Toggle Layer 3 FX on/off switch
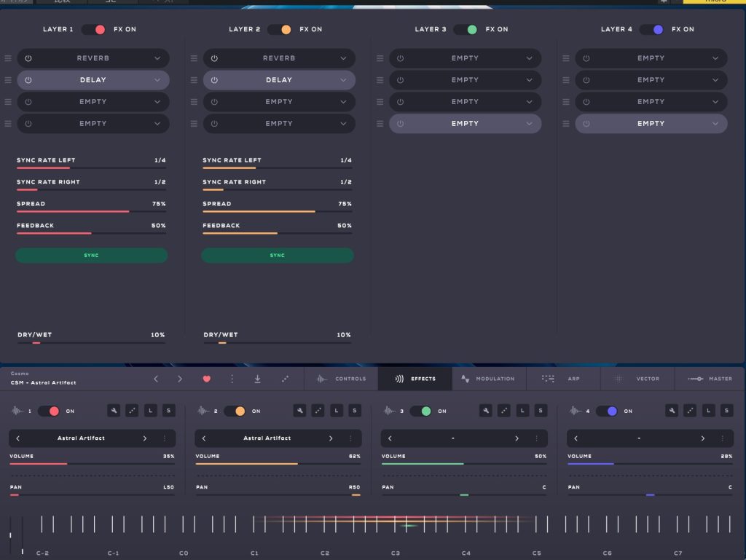Screen dimensions: 746x560 click(466, 29)
